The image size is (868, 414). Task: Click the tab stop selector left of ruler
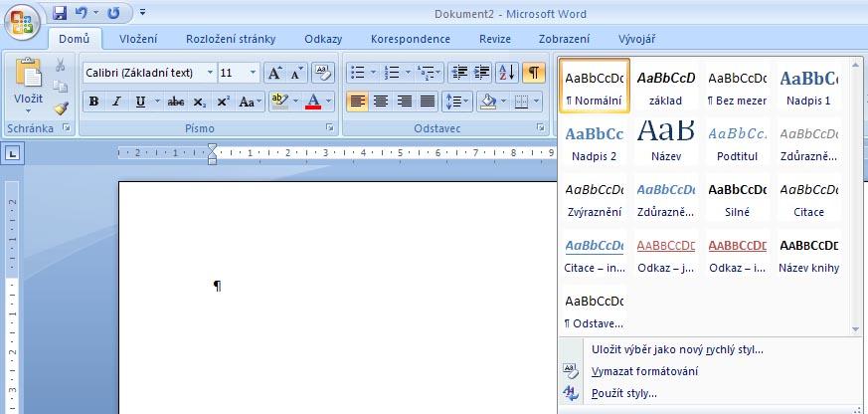13,153
